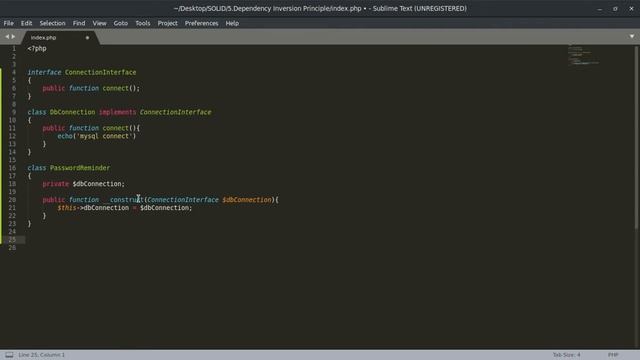
Task: Click the minimap code preview
Action: tap(583, 56)
